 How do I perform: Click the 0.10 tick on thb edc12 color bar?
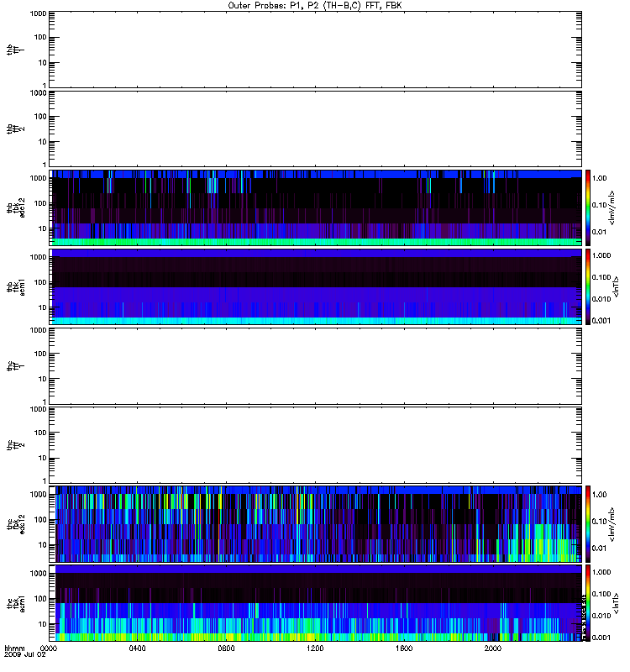599,205
